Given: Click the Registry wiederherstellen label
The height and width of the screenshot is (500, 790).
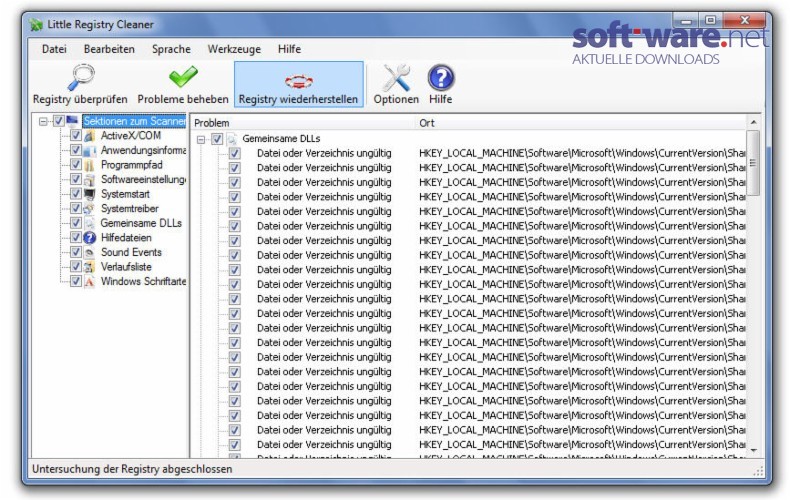Looking at the screenshot, I should (x=298, y=99).
